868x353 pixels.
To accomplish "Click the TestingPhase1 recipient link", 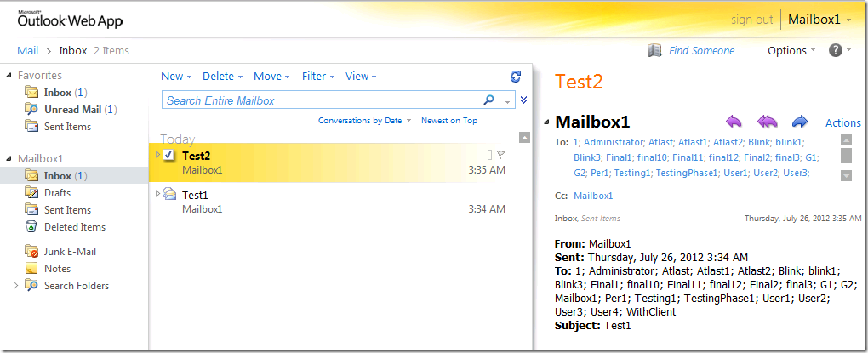I will 687,174.
